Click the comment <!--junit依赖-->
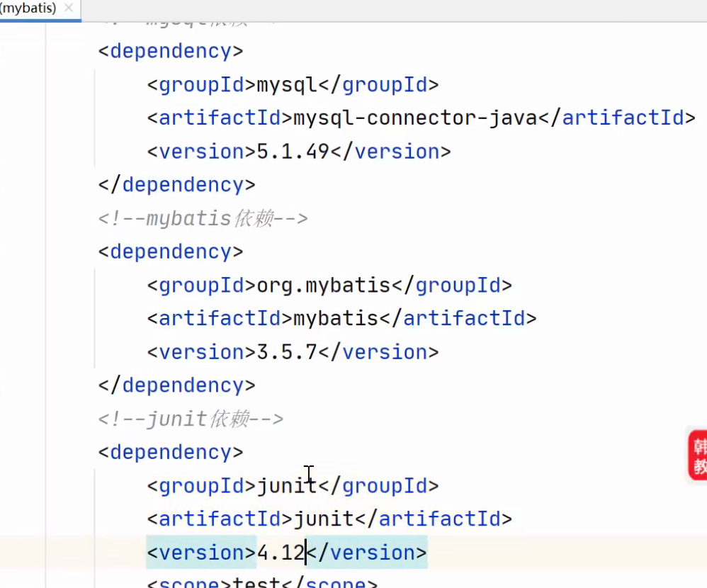 pos(191,419)
